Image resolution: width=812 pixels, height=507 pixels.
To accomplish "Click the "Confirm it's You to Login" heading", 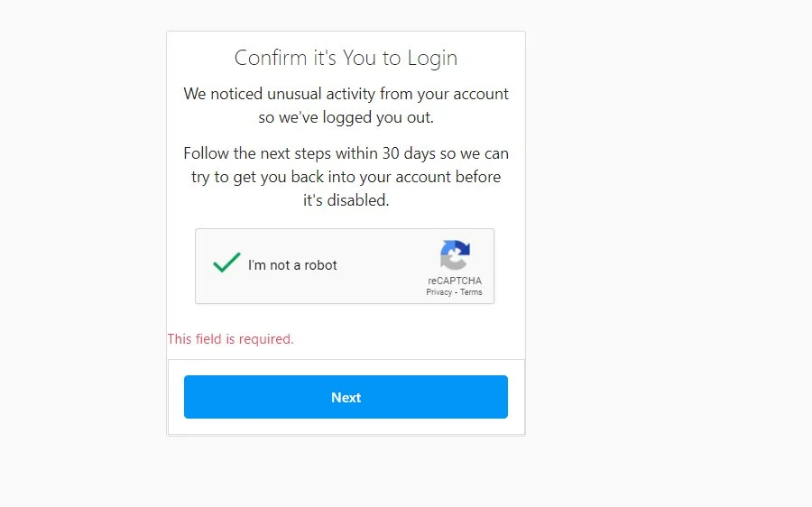I will click(x=346, y=58).
